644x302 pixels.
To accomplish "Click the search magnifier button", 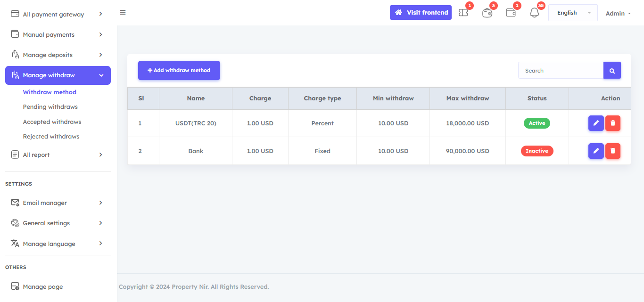I will 612,71.
